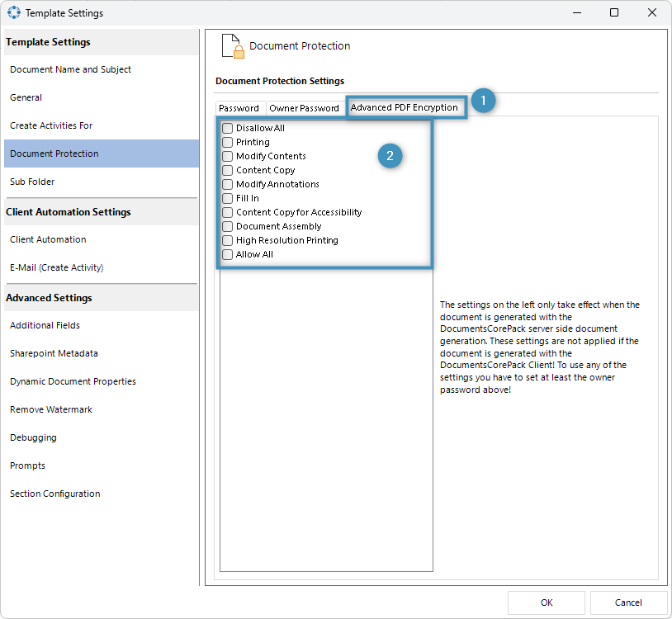Open Sharepoint Metadata settings

click(x=102, y=353)
